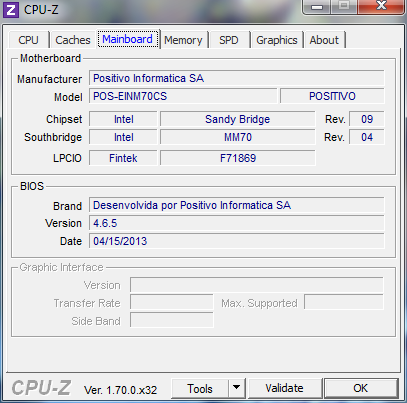Open the Graphics tab
This screenshot has width=407, height=403.
pyautogui.click(x=277, y=40)
